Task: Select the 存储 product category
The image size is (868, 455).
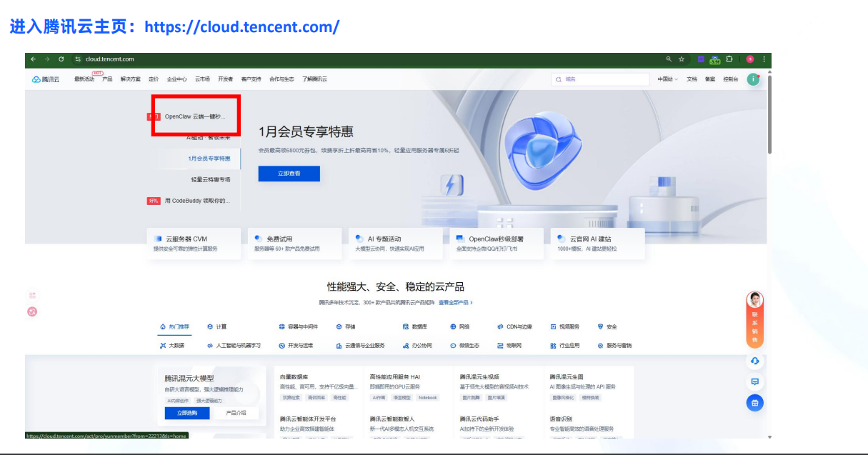Action: coord(345,326)
